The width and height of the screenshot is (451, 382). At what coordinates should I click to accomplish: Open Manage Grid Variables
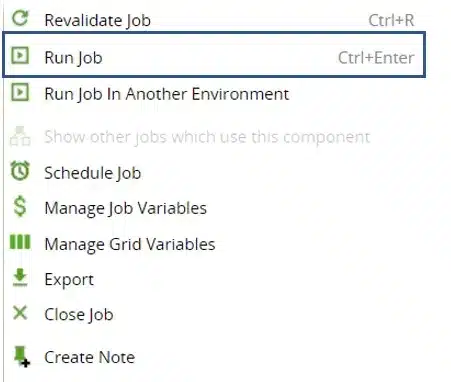coord(214,244)
